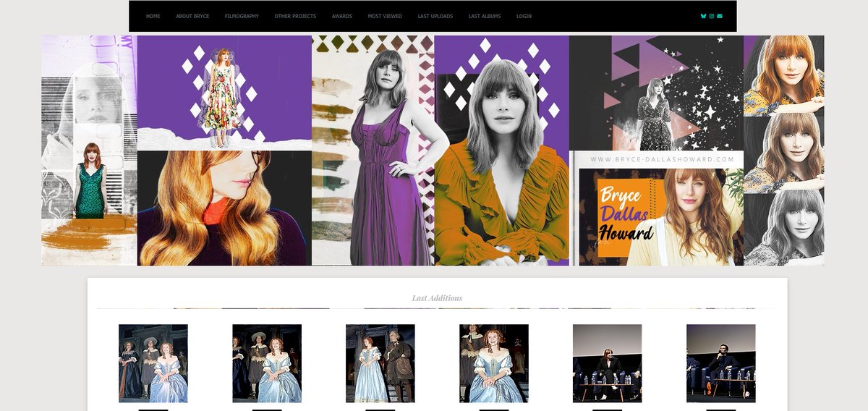Open the Twitter bird icon link
868x411 pixels.
point(704,16)
